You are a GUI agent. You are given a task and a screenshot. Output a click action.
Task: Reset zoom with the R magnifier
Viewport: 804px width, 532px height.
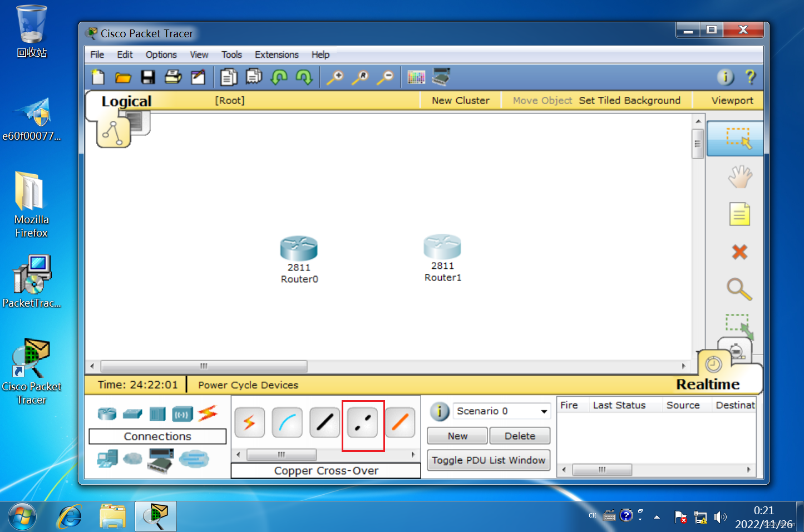coord(360,77)
